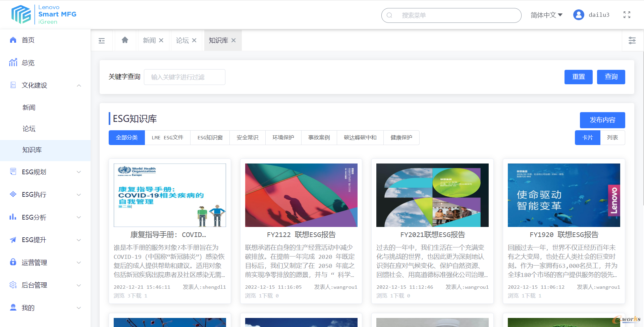Expand the ESG提升 menu chevron
Viewport: 644px width, 327px height.
coord(79,240)
